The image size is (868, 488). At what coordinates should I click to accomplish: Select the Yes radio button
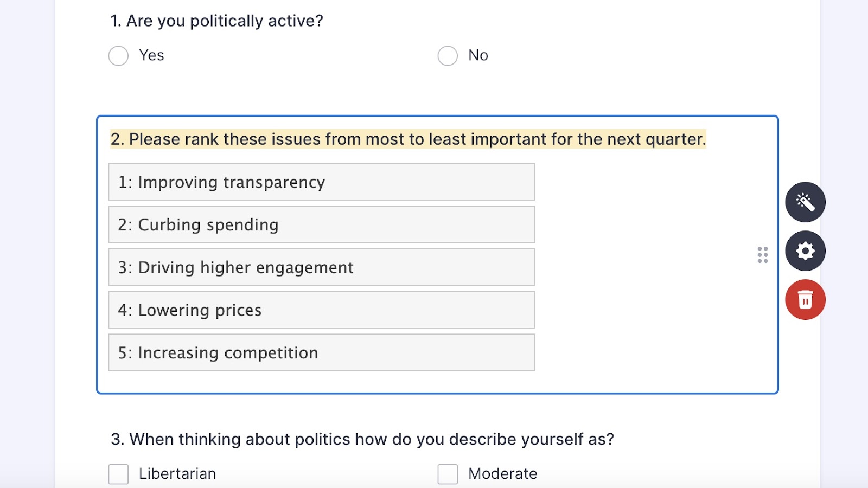(118, 55)
